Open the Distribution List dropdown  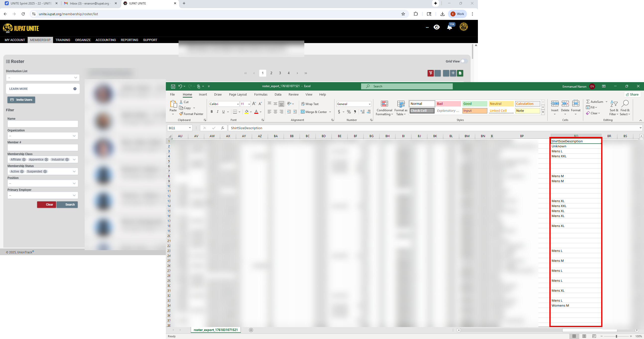click(x=43, y=78)
